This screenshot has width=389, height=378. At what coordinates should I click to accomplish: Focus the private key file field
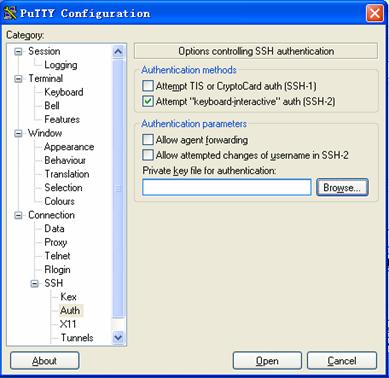point(227,187)
